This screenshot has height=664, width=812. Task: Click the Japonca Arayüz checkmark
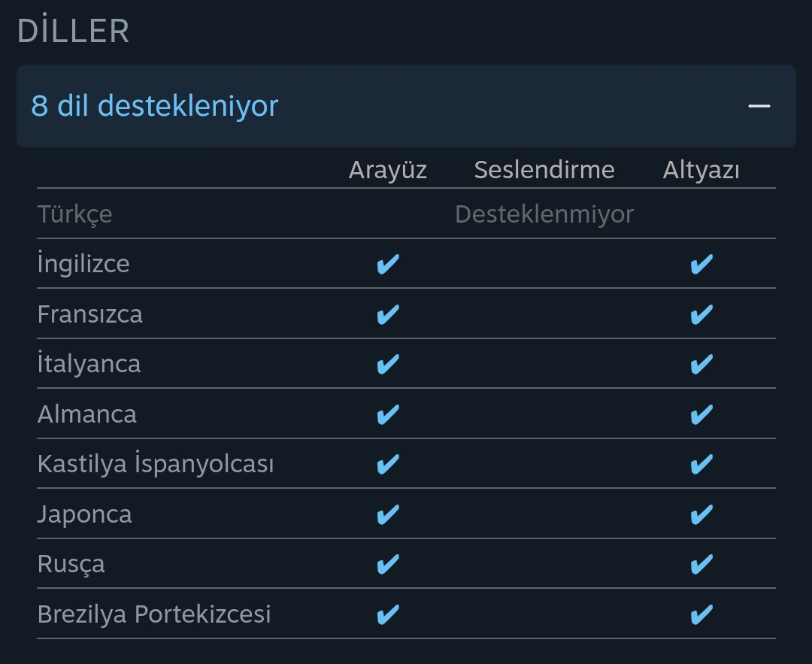tap(387, 514)
